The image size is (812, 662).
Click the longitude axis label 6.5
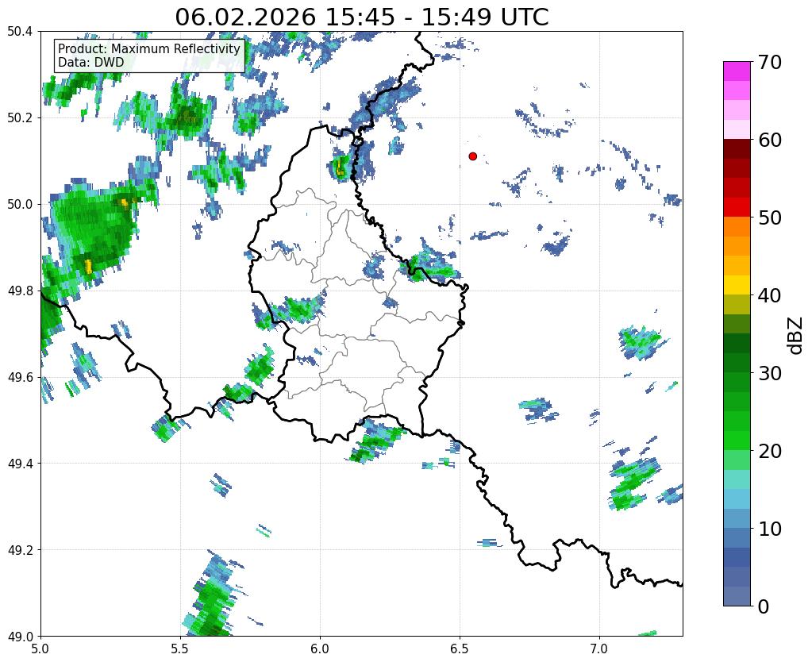tap(460, 649)
